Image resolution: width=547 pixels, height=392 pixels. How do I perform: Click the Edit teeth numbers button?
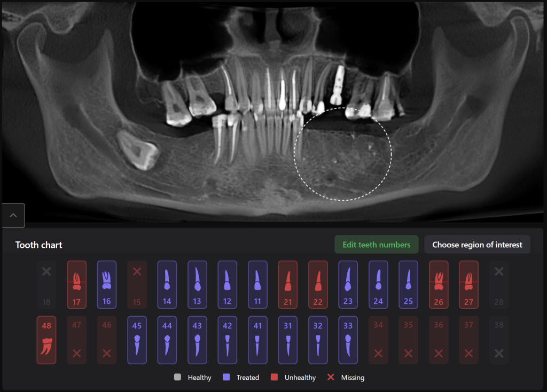point(376,245)
